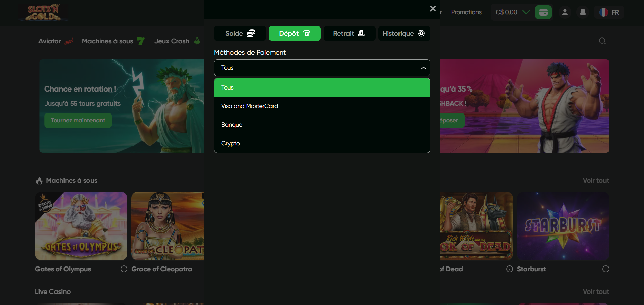Choose Crypto payment method
Screen dimensions: 644x305
tap(322, 143)
